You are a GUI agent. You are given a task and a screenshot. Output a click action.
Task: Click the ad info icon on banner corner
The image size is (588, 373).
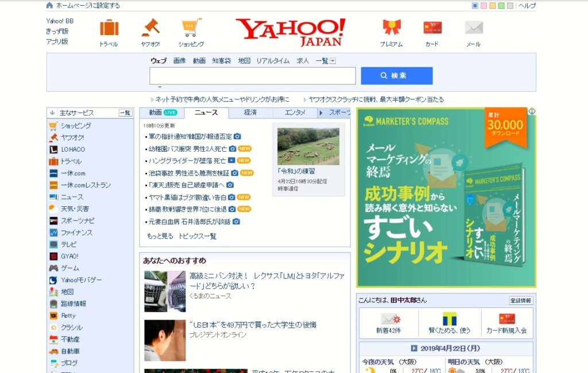pyautogui.click(x=532, y=111)
